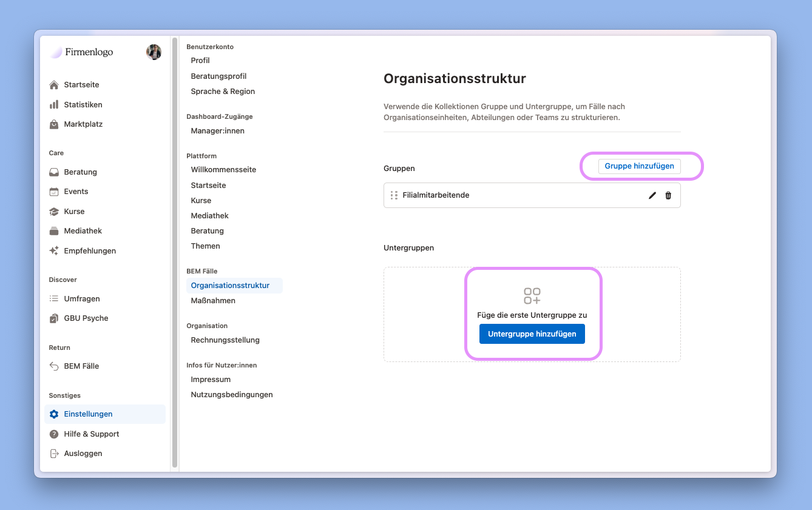The width and height of the screenshot is (812, 510).
Task: Click the Ausloggen logout icon
Action: (54, 454)
